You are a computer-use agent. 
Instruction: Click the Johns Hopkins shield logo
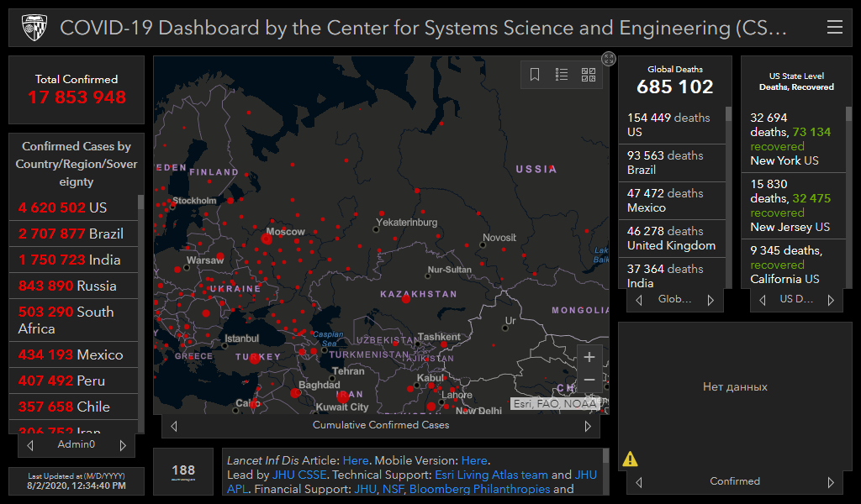pos(34,28)
